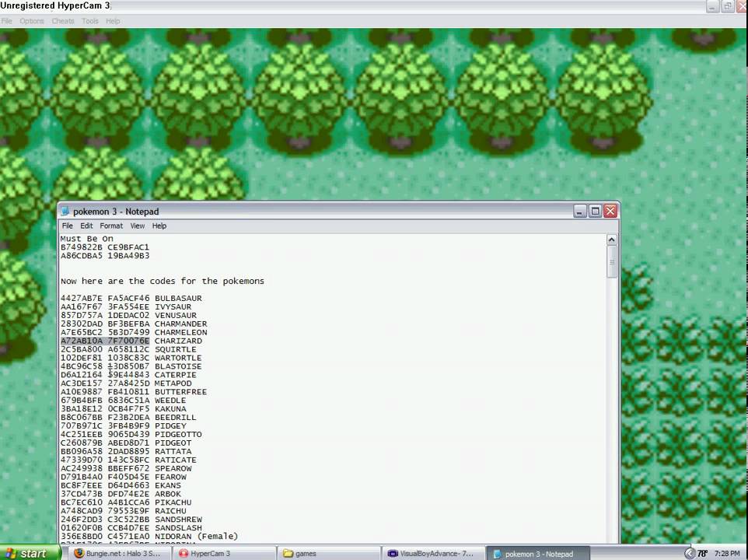Screen dimensions: 748x560
Task: Click the Firefox icon on taskbar
Action: (79, 553)
